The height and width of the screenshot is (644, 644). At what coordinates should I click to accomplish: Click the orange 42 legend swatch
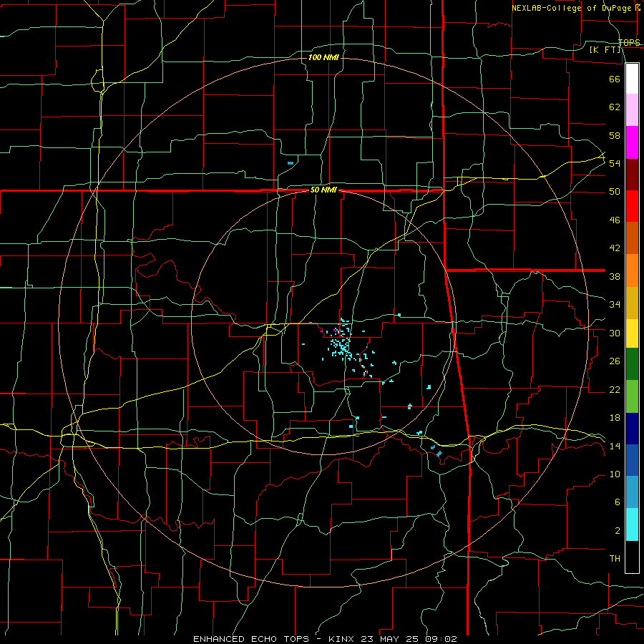632,270
